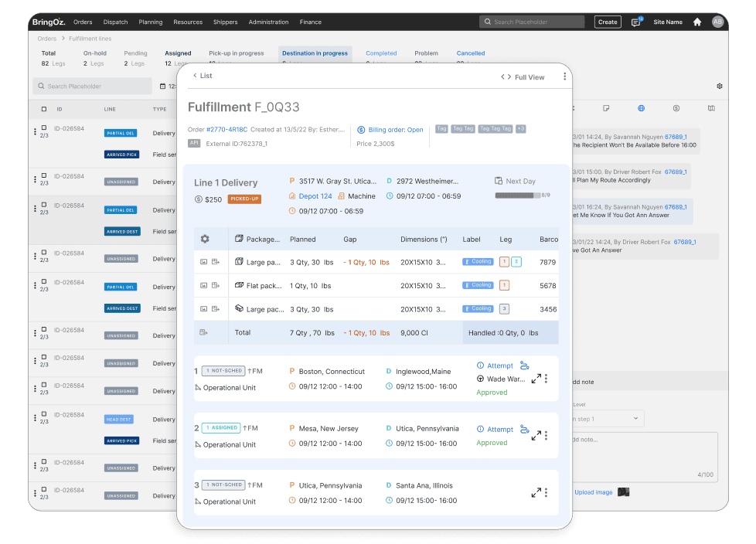Toggle select-all checkbox in table header
756x544 pixels.
(x=44, y=110)
